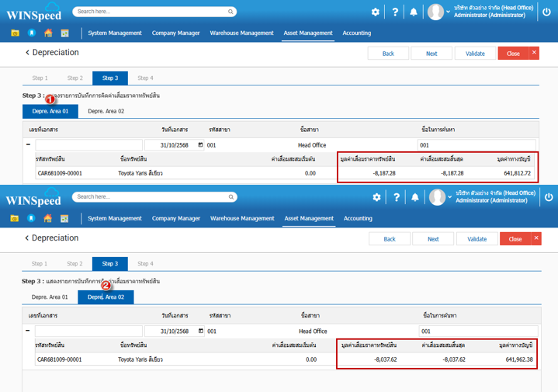Viewport: 558px width, 392px height.
Task: Switch to the Depre. Area 02 tab in the upper panel
Action: point(106,111)
